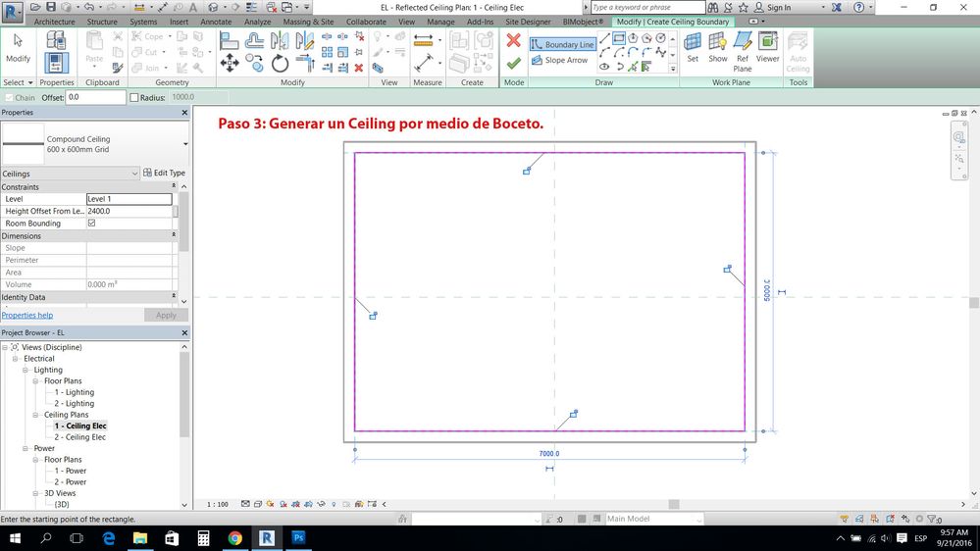
Task: Open the '2 - Ceiling Elec' view
Action: pyautogui.click(x=79, y=437)
